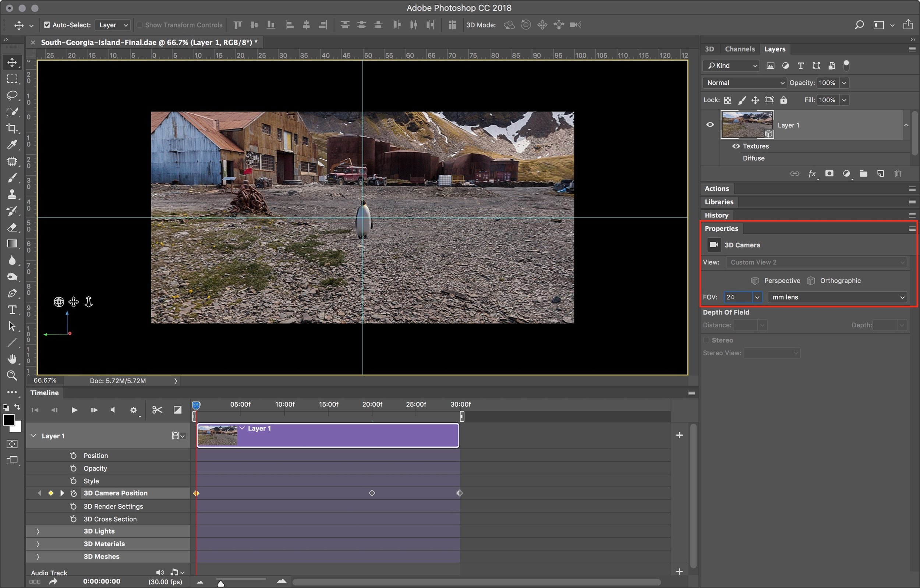This screenshot has width=920, height=588.
Task: Open the blend mode Normal dropdown
Action: [x=744, y=82]
